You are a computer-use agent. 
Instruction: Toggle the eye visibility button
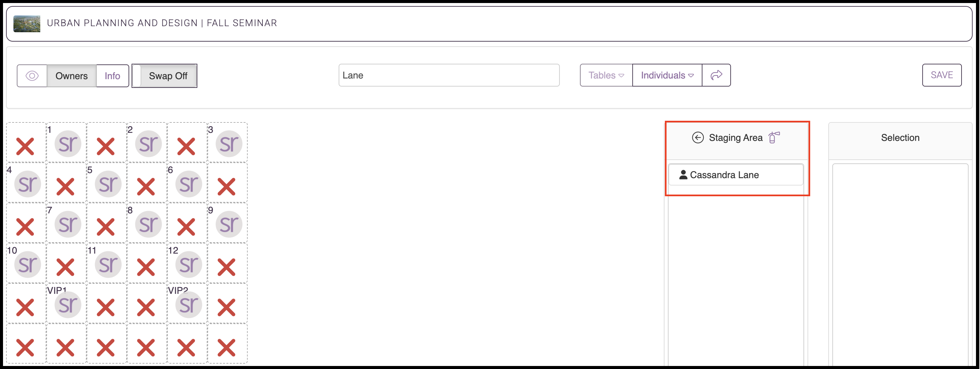32,76
